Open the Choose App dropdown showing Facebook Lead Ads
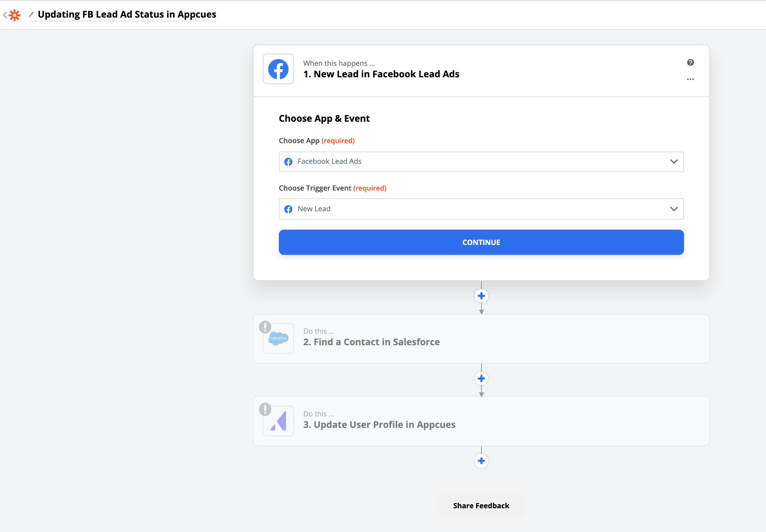The image size is (766, 532). [481, 162]
